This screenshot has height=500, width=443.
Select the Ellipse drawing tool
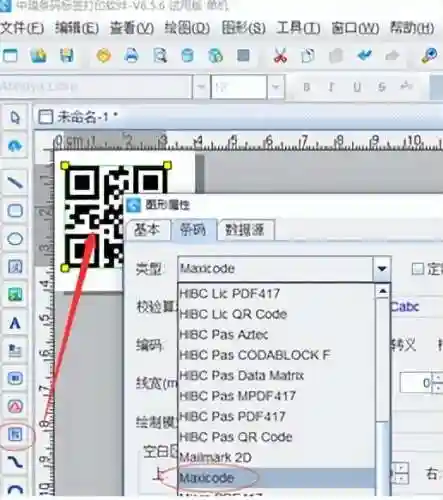coord(15,239)
